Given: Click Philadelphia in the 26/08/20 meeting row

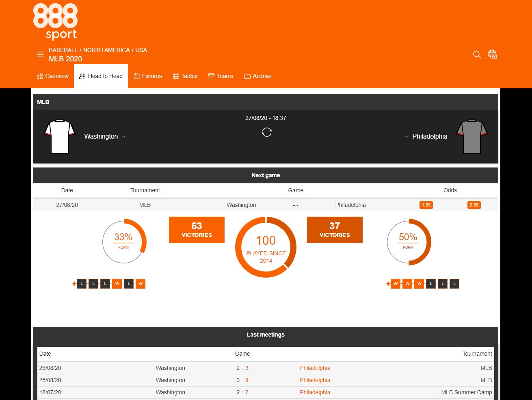Looking at the screenshot, I should tap(315, 368).
